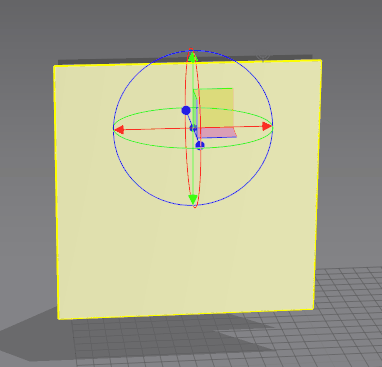
Task: Click the left-pointing red X-axis arrow
Action: (119, 129)
